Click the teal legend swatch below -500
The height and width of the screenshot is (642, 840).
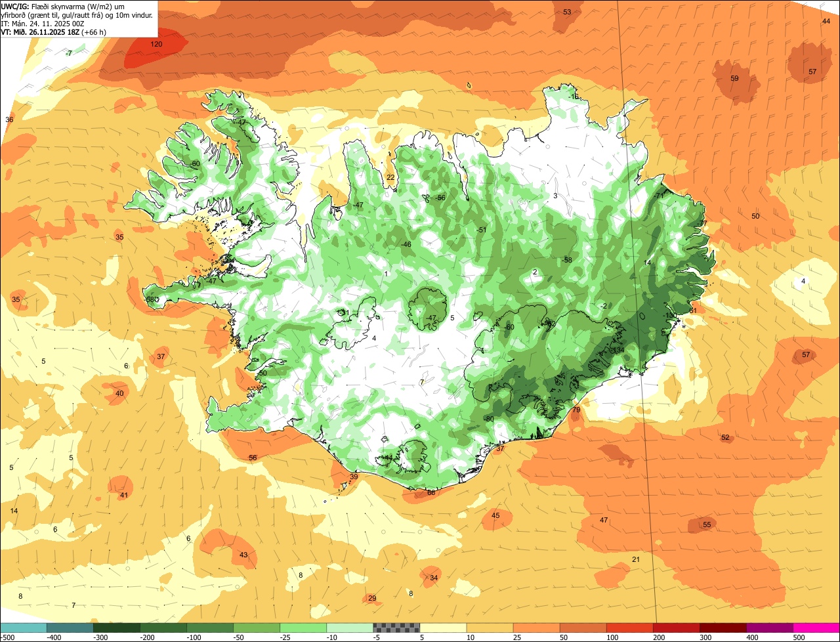point(23,628)
